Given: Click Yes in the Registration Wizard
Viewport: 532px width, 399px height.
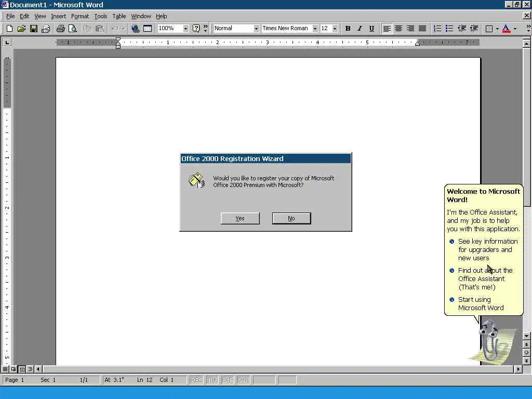Looking at the screenshot, I should pos(240,218).
